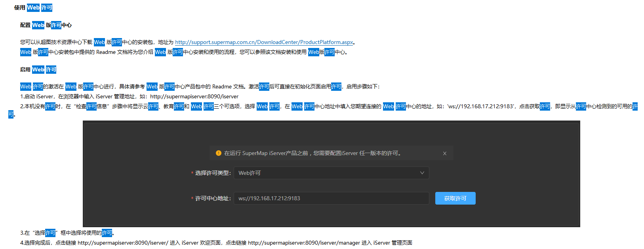The width and height of the screenshot is (644, 249).
Task: Click the URL http://supermapiserver:8090/iserver/manager in step 4
Action: (304, 243)
